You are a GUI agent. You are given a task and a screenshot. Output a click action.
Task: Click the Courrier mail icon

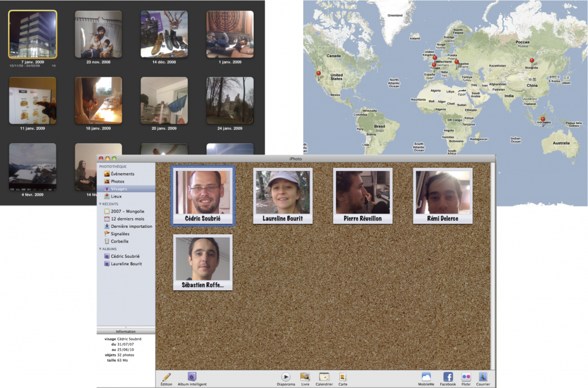click(483, 379)
